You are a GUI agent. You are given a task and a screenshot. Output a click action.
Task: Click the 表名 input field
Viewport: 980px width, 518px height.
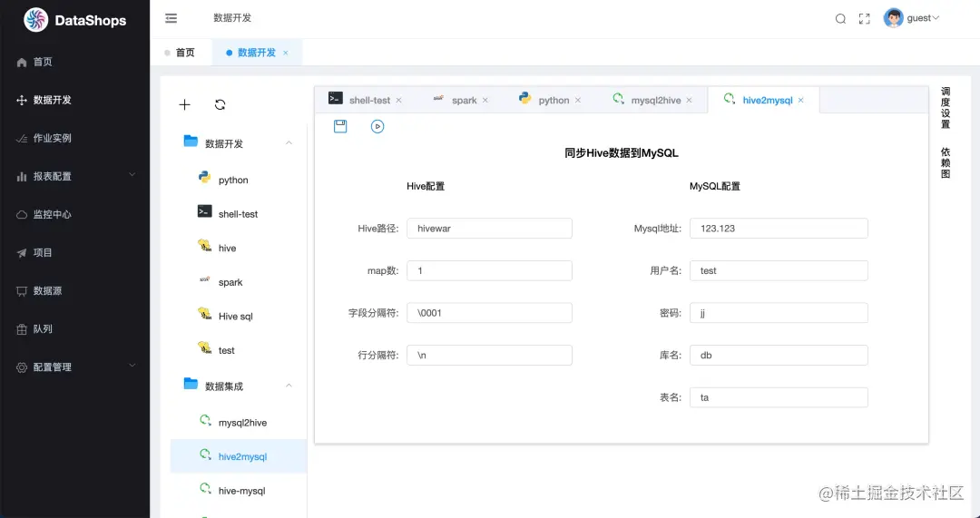[x=779, y=397]
